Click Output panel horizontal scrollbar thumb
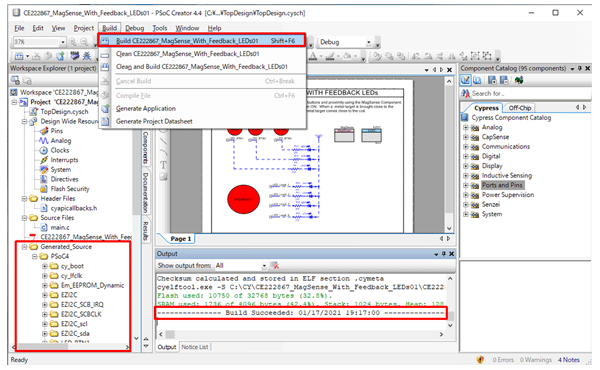Image resolution: width=600 pixels, height=370 pixels. [x=170, y=334]
